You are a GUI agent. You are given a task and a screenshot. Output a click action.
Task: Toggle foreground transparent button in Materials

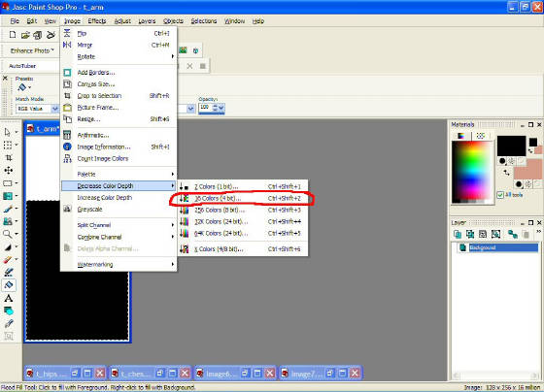point(522,161)
